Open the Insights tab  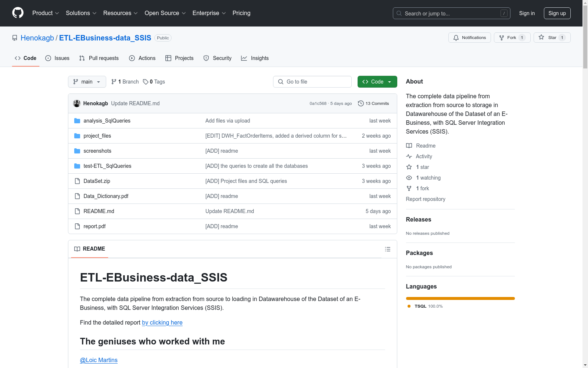pos(255,58)
